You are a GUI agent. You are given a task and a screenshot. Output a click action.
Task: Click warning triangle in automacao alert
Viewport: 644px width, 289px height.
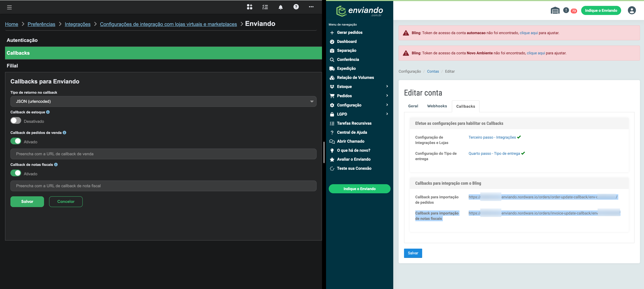[x=406, y=33]
